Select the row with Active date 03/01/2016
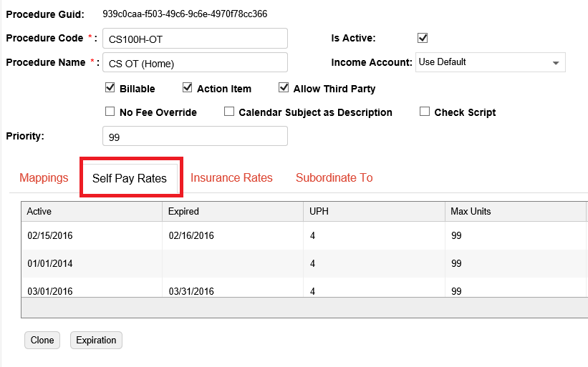Screen dimensions: 588x367 coord(304,288)
